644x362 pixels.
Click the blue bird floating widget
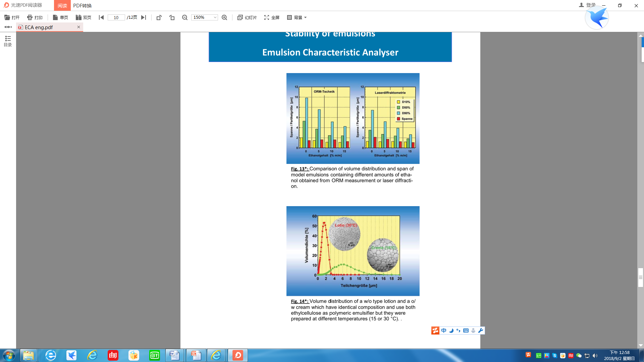[x=597, y=18]
